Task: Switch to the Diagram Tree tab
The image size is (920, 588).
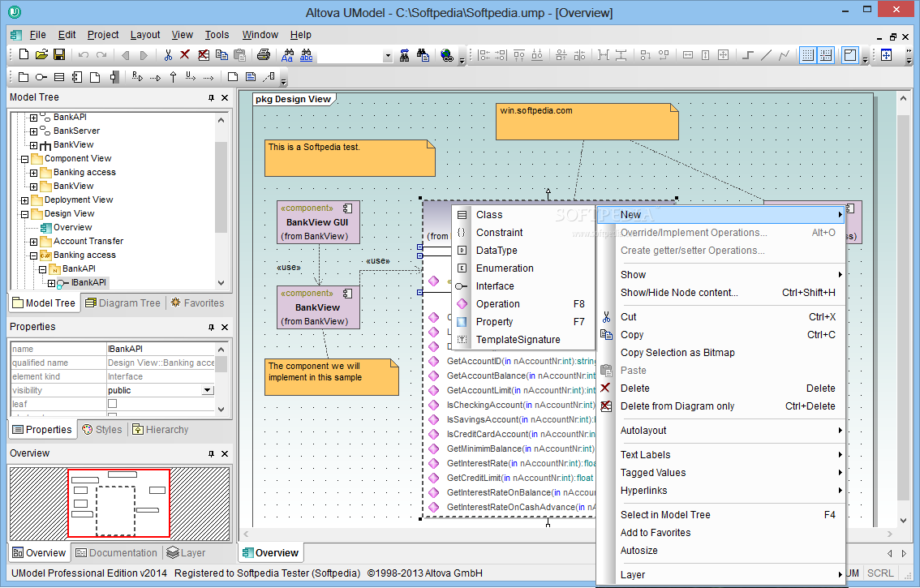Action: [x=123, y=303]
